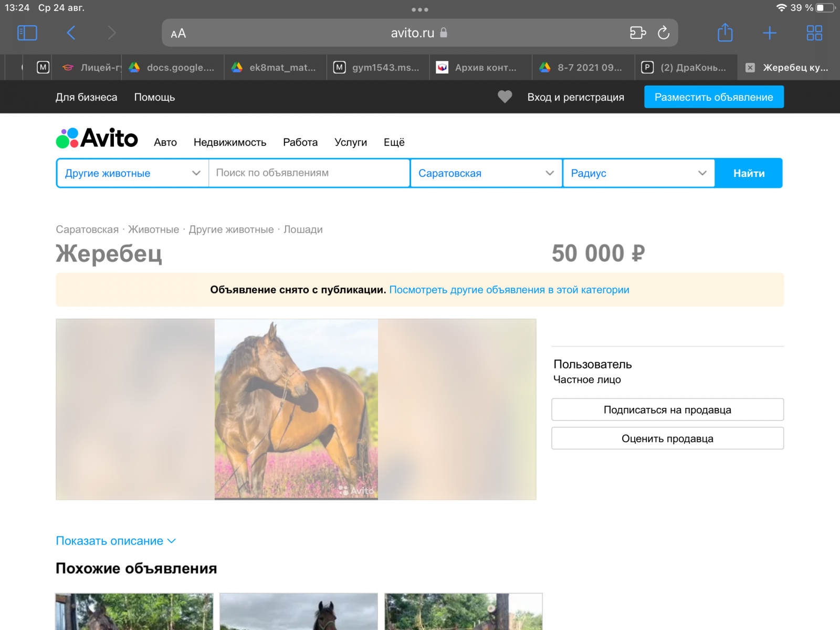This screenshot has width=840, height=630.
Task: Open the Саратовская region dropdown
Action: pos(486,173)
